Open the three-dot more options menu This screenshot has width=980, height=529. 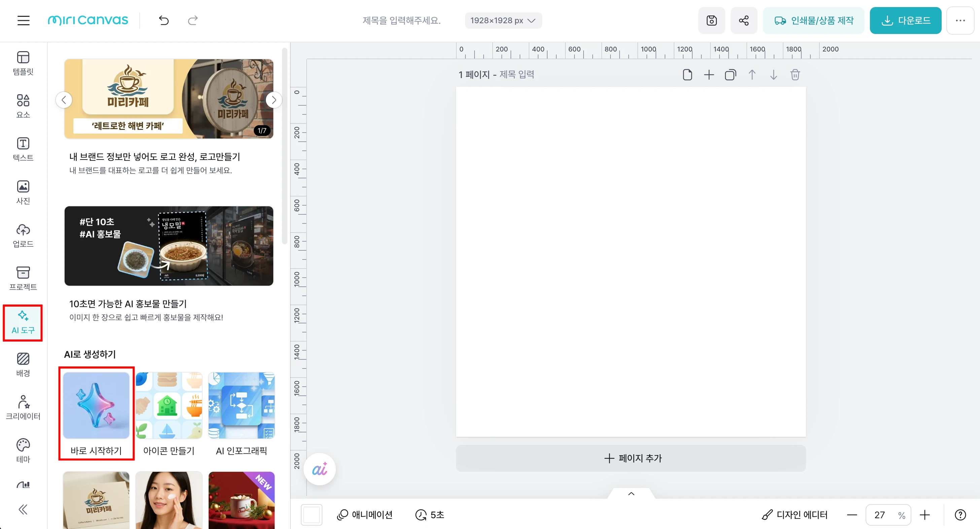coord(960,21)
